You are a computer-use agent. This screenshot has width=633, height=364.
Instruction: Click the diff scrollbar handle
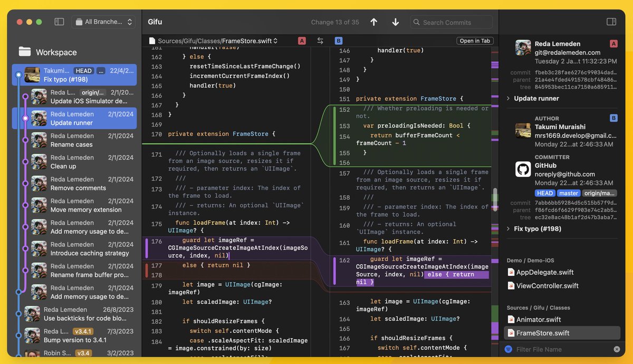pyautogui.click(x=495, y=199)
